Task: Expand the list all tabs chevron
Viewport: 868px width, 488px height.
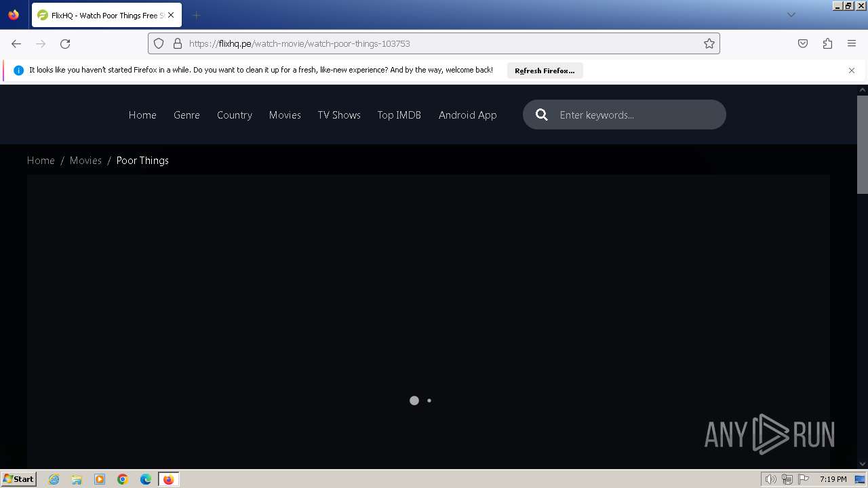Action: pos(791,15)
